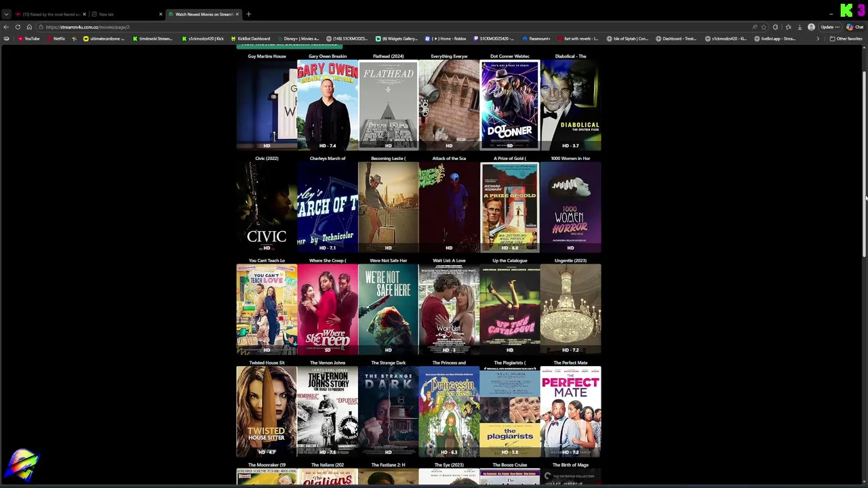Open the 'fart with reverb' bookmark
868x488 pixels.
pos(580,39)
